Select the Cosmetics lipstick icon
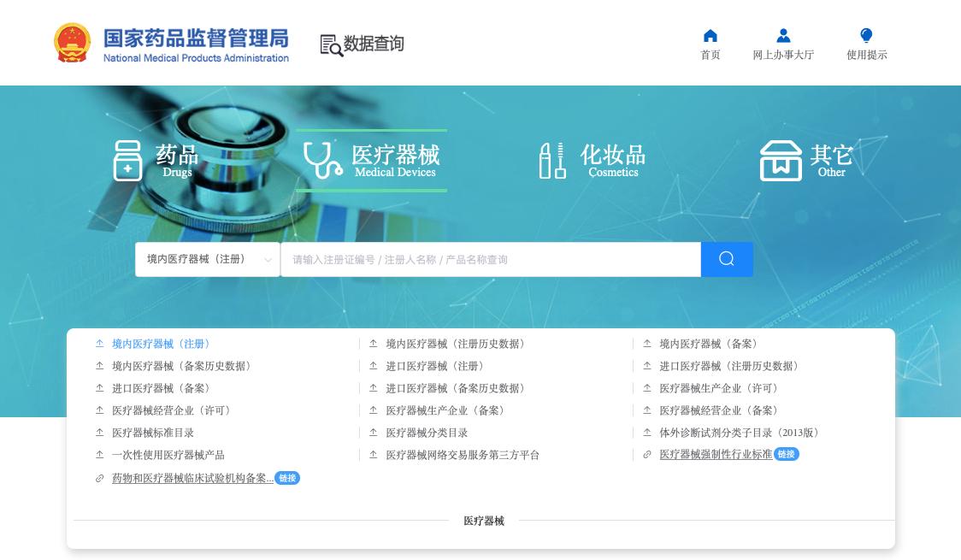The width and height of the screenshot is (961, 560). pos(551,159)
